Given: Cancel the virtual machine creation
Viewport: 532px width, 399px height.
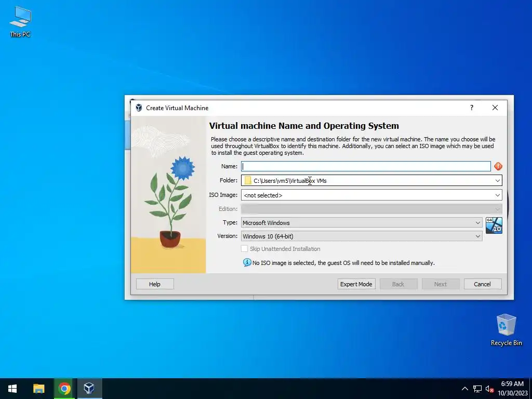Looking at the screenshot, I should pyautogui.click(x=483, y=284).
